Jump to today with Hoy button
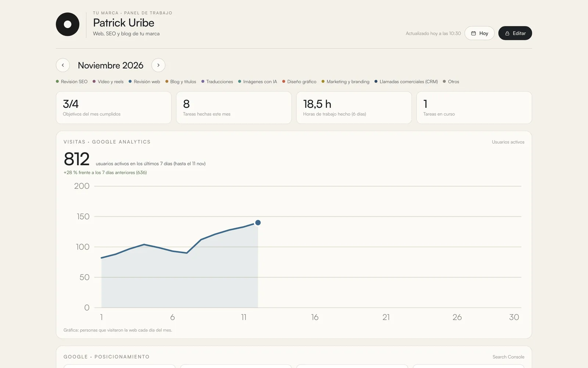This screenshot has width=588, height=368. tap(480, 33)
